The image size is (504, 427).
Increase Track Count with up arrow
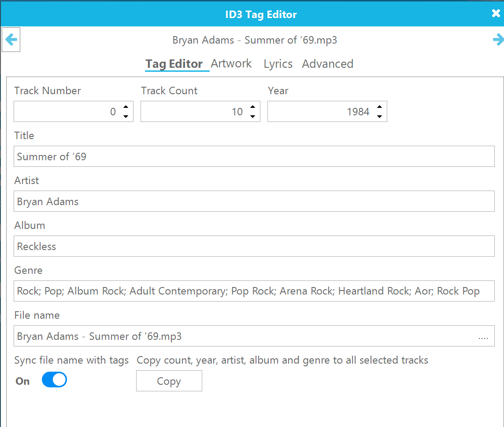252,107
